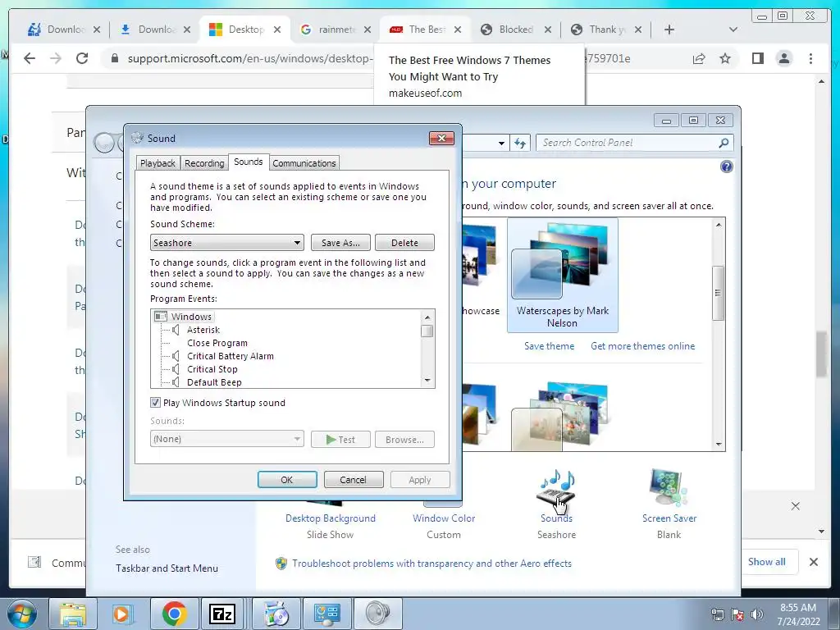Open the Sound Scheme Seashore dropdown
This screenshot has width=840, height=630.
click(227, 243)
